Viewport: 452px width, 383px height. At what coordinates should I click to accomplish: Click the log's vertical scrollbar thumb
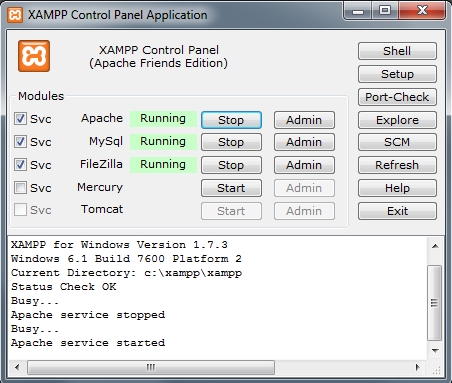point(435,303)
